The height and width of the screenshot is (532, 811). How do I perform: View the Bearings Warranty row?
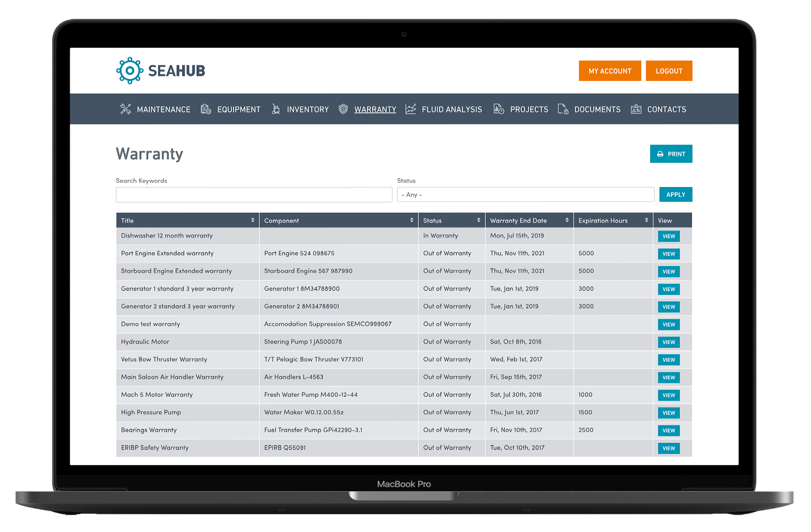point(668,431)
